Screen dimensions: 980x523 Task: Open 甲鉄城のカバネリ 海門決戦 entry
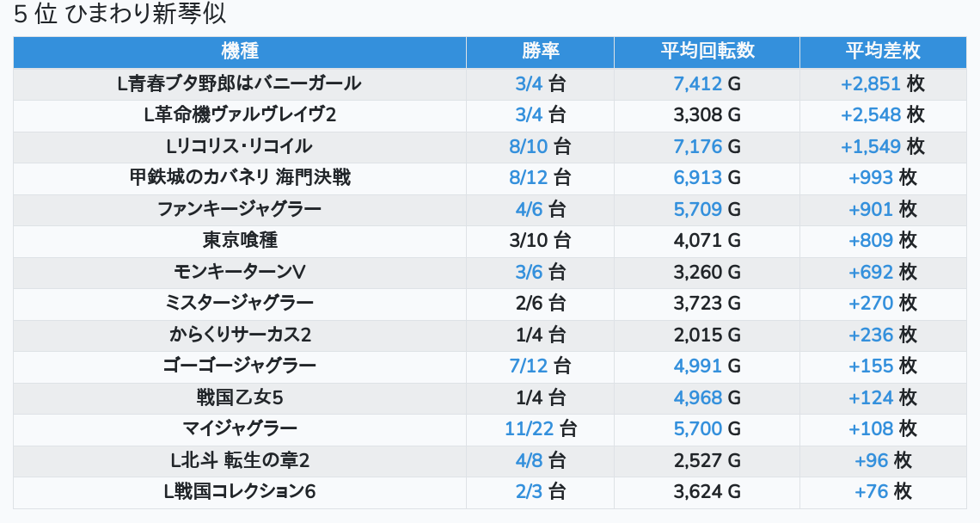[x=239, y=178]
